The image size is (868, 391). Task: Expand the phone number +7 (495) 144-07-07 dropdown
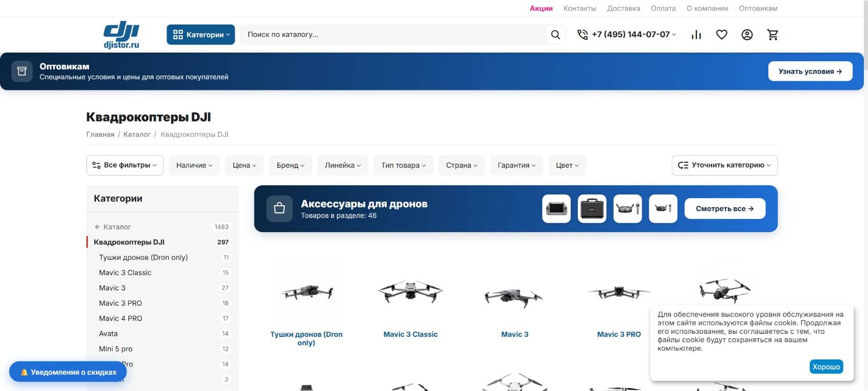pyautogui.click(x=634, y=35)
